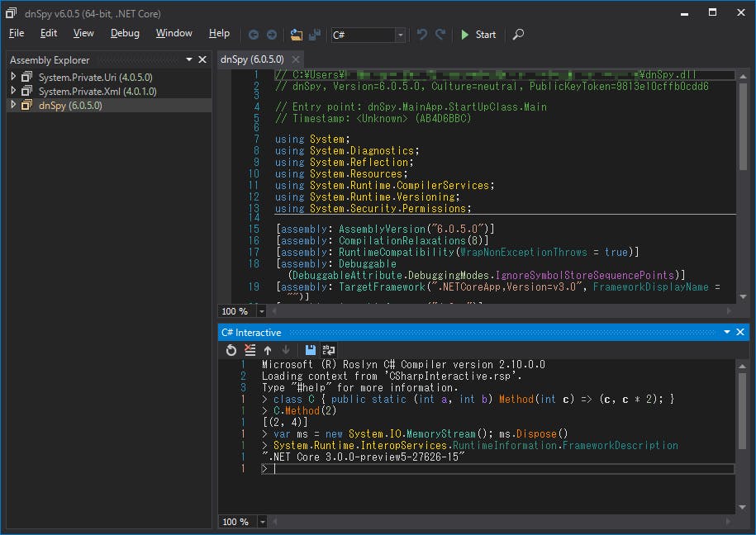Click the Search magnifier icon
The width and height of the screenshot is (756, 535).
tap(518, 35)
